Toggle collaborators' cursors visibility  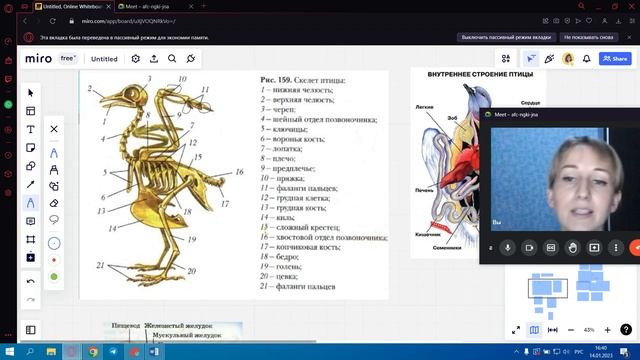(x=531, y=59)
